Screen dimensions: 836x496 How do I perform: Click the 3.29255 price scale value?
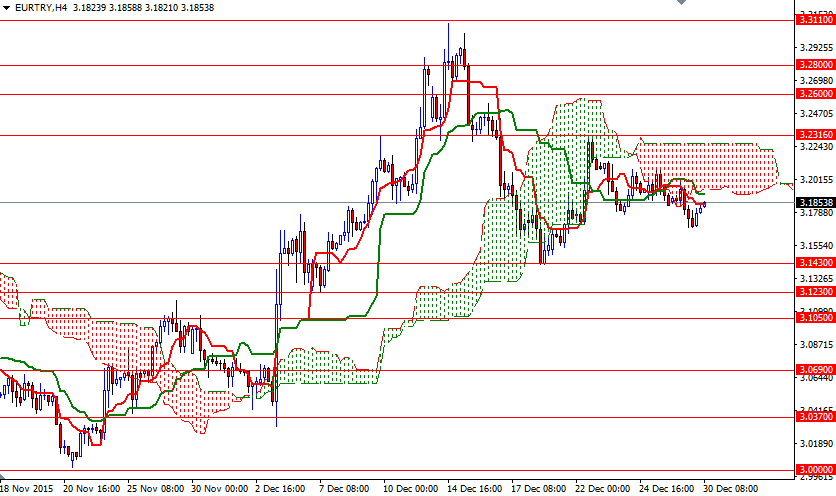click(x=816, y=47)
